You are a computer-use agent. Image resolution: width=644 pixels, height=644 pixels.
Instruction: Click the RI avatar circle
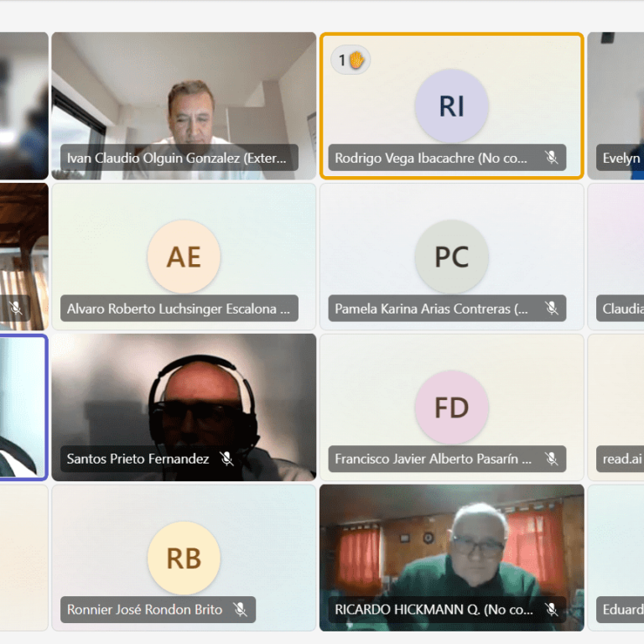pyautogui.click(x=451, y=106)
